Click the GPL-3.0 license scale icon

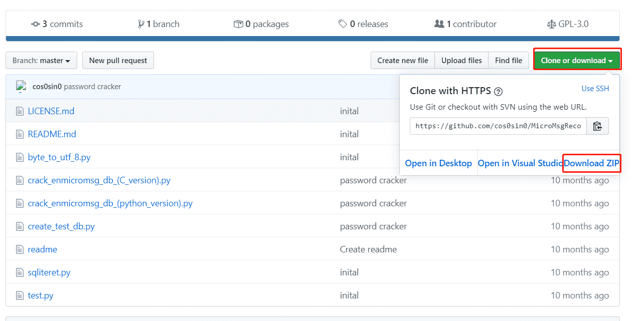tap(551, 24)
